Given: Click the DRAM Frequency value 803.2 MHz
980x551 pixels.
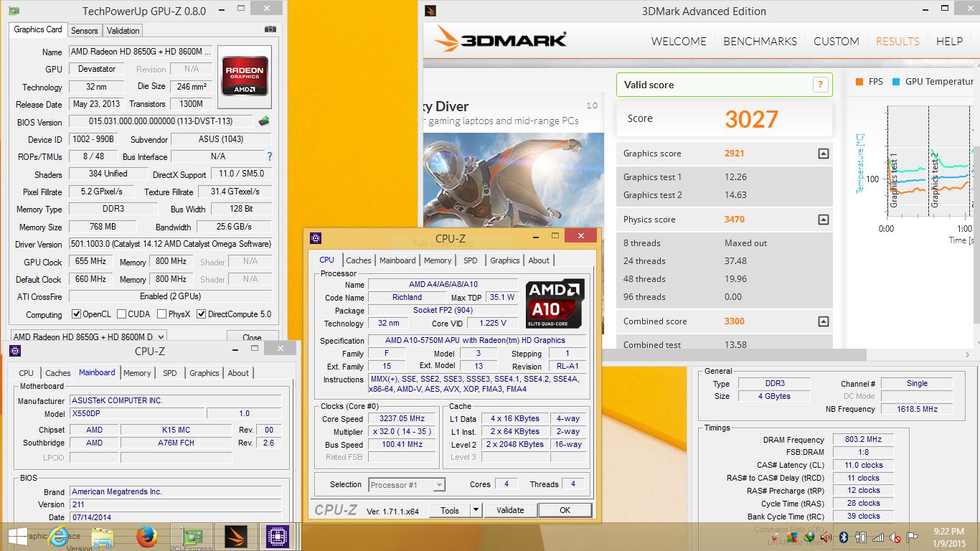Looking at the screenshot, I should click(x=863, y=440).
